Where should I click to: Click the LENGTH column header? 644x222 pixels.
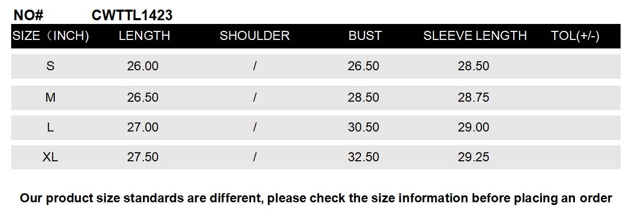(x=144, y=36)
